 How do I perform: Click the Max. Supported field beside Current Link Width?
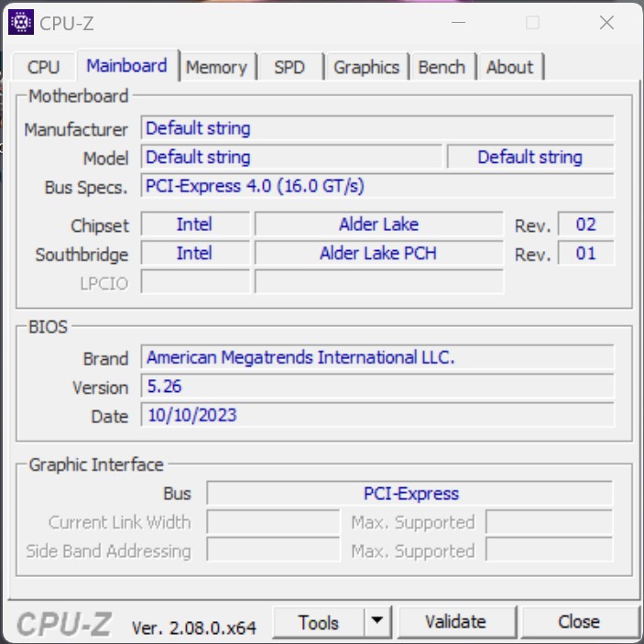tap(549, 522)
